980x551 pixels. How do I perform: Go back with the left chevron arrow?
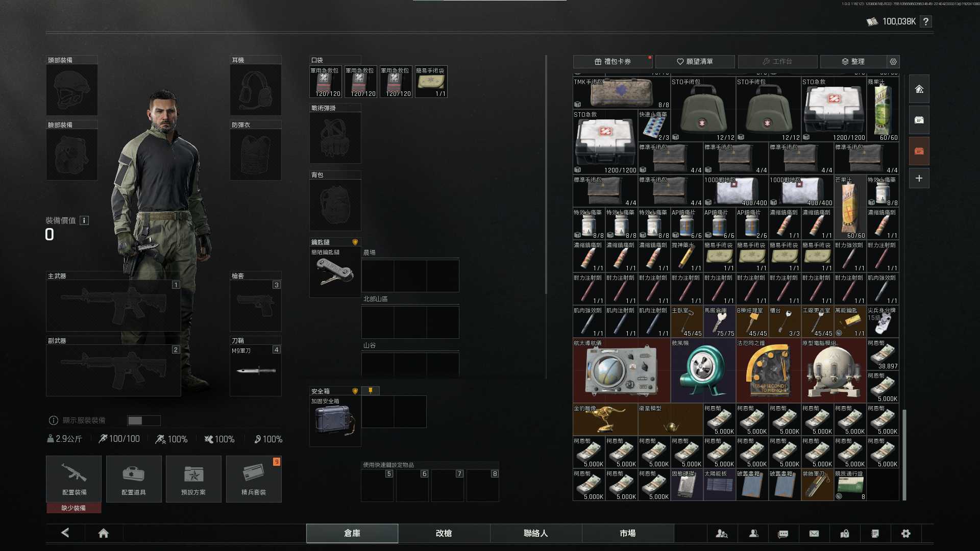[65, 533]
